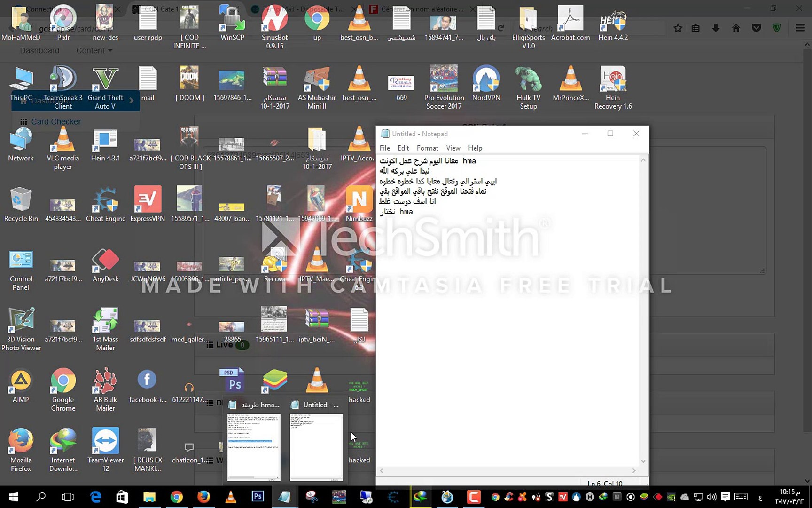Open the Windows Start menu
The height and width of the screenshot is (508, 812).
coord(14,497)
